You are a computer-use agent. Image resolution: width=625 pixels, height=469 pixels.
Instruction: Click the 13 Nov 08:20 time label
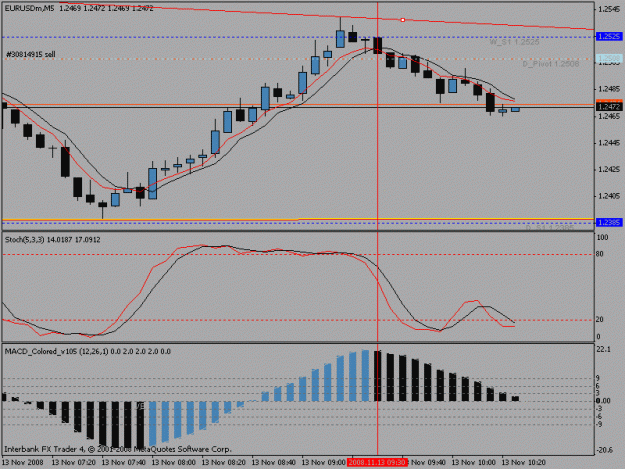[224, 463]
